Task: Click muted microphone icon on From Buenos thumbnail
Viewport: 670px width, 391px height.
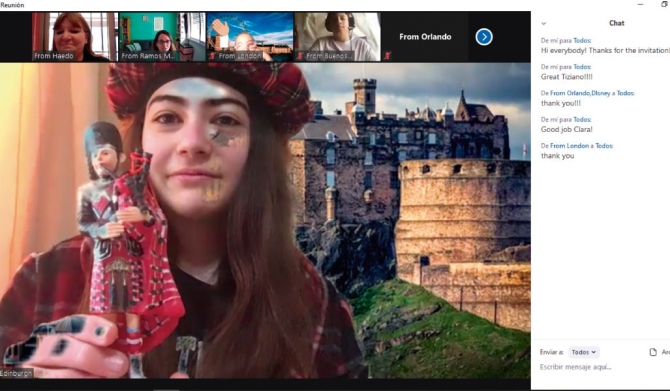Action: [300, 56]
